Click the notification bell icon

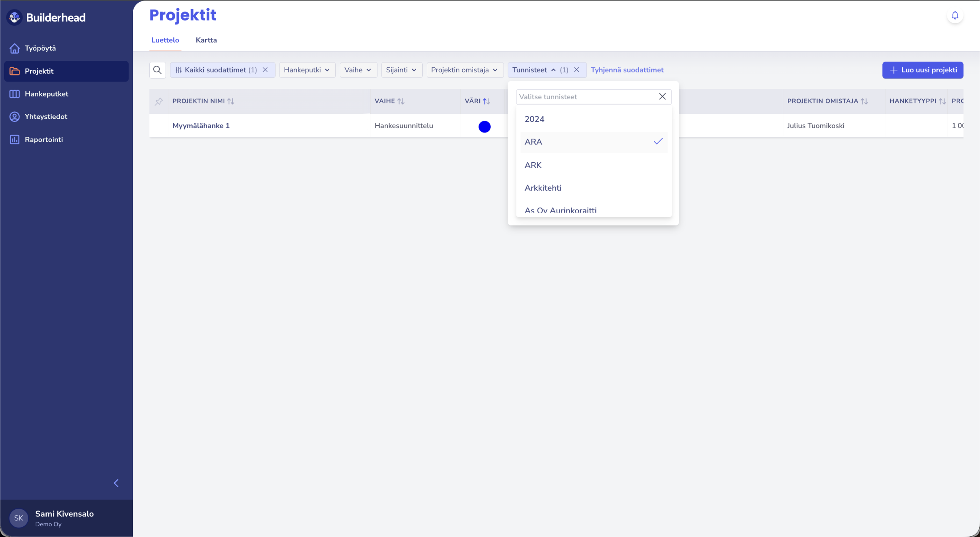click(955, 15)
